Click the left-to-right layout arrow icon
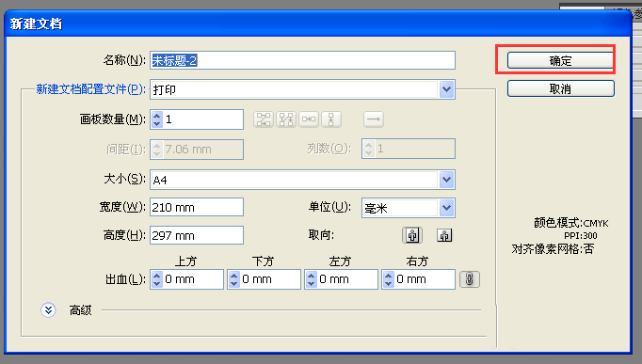Image resolution: width=642 pixels, height=364 pixels. pos(374,119)
